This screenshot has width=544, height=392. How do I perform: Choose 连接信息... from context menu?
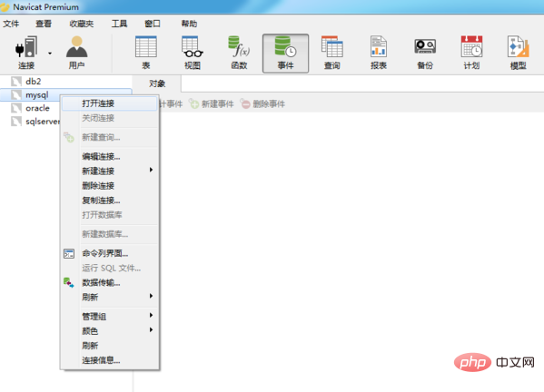[x=110, y=360]
